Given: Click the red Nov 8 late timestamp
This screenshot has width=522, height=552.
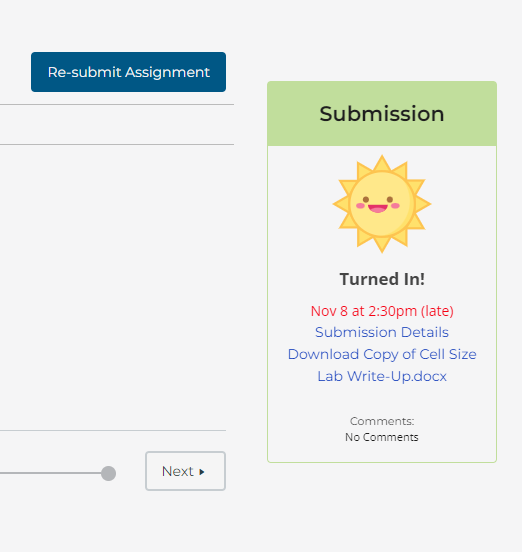Looking at the screenshot, I should coord(382,311).
